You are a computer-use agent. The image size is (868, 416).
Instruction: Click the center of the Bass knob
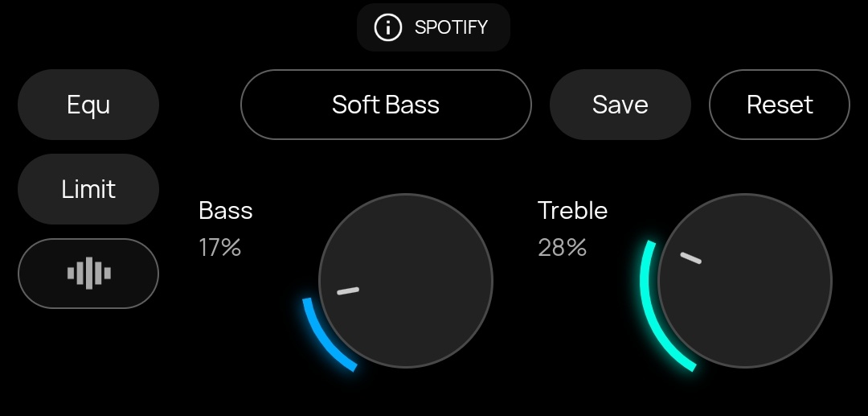[x=406, y=281]
